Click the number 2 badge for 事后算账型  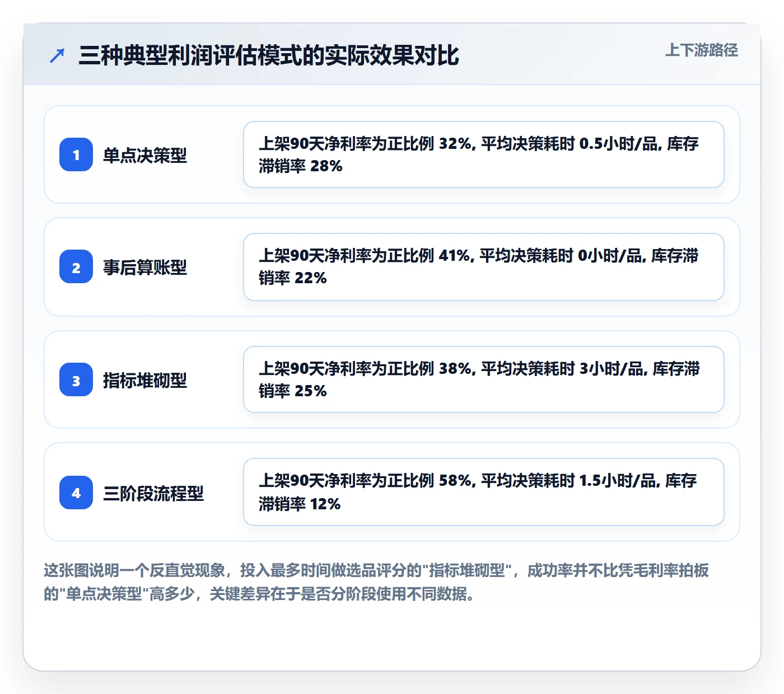click(76, 266)
